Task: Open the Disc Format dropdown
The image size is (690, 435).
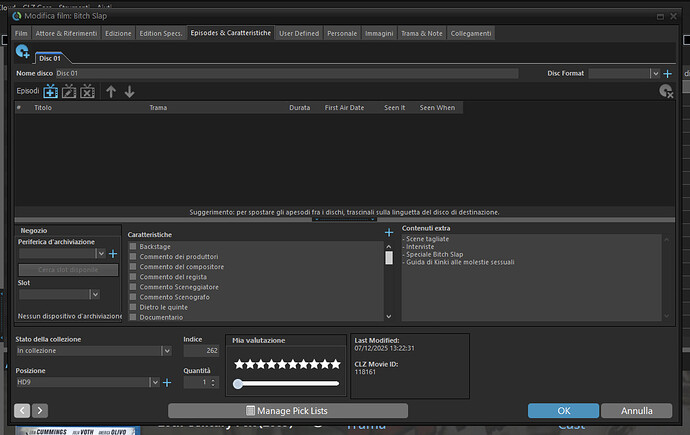Action: tap(655, 73)
